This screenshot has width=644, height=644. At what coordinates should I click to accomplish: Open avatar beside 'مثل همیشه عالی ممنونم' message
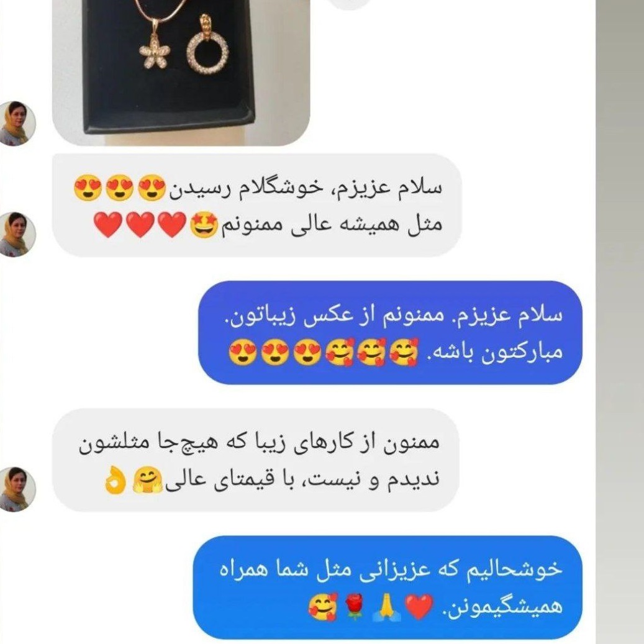[16, 234]
